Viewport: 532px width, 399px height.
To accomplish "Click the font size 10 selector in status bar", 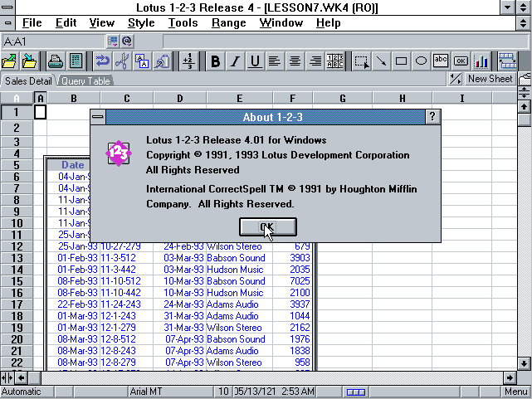I will click(x=223, y=392).
